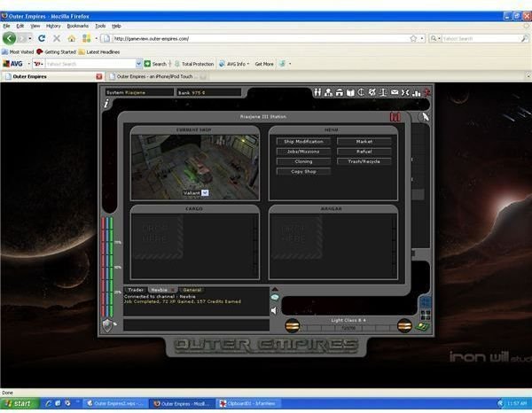
Task: Open the Cloning option
Action: (x=303, y=161)
